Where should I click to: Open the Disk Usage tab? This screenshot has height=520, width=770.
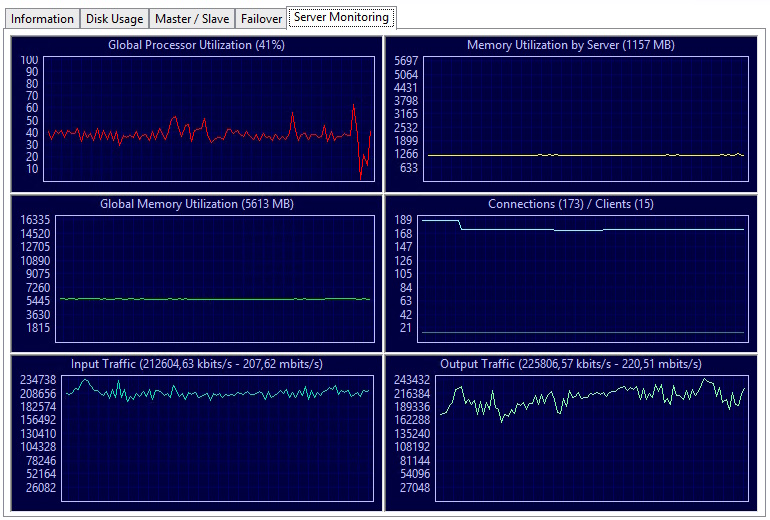click(x=114, y=19)
